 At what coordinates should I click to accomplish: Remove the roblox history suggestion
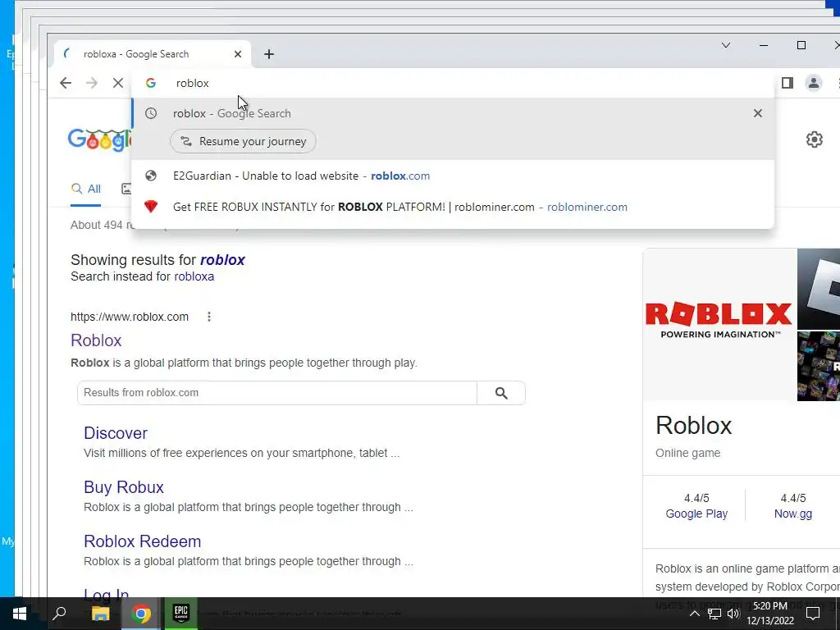tap(757, 113)
